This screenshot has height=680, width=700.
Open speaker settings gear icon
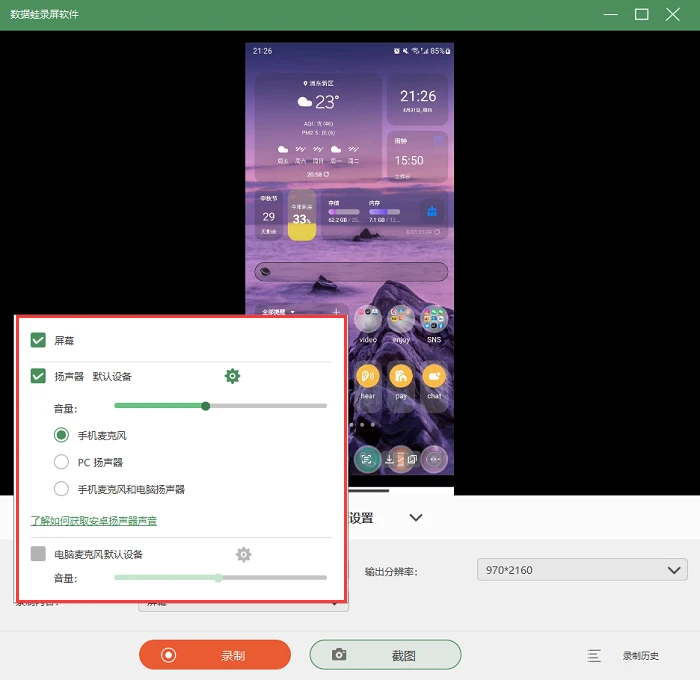(232, 376)
